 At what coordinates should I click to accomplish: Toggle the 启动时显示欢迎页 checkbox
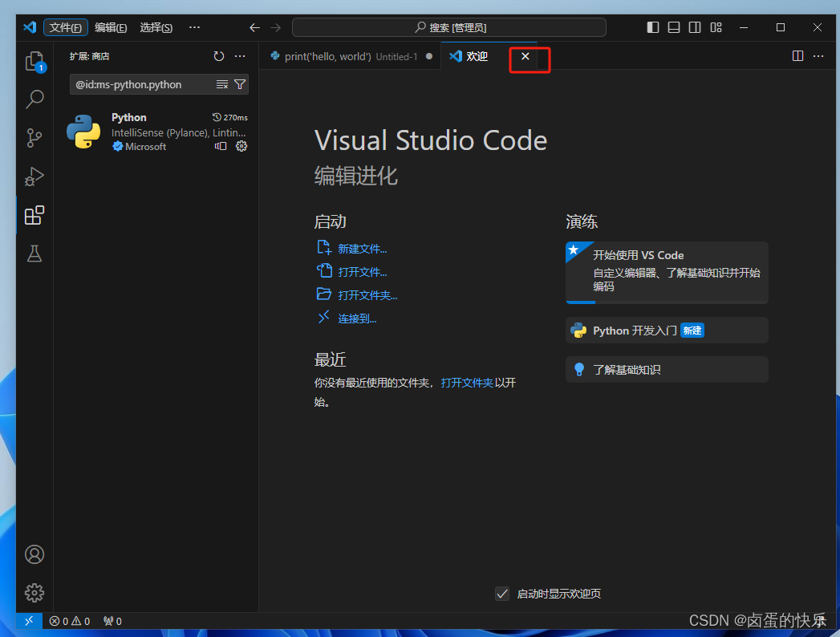(502, 594)
